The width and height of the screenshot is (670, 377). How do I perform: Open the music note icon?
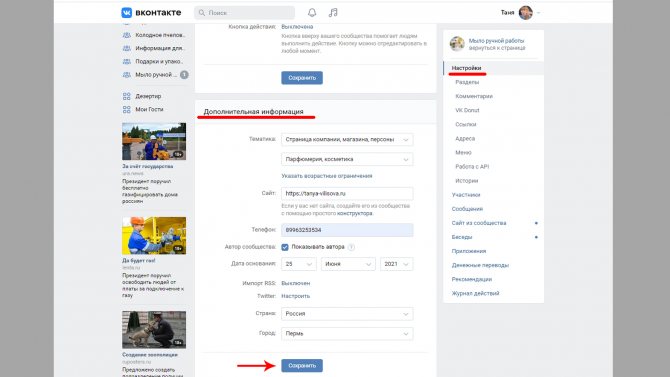point(333,13)
